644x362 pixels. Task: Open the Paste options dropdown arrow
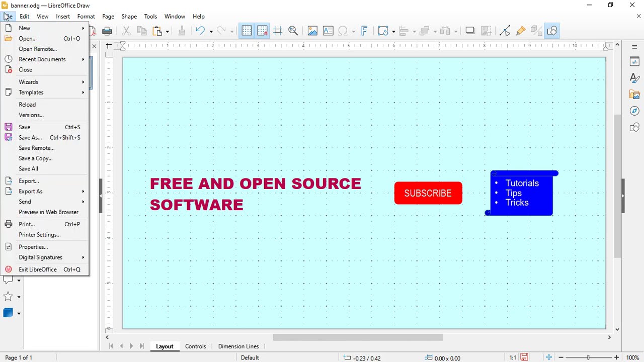(167, 31)
